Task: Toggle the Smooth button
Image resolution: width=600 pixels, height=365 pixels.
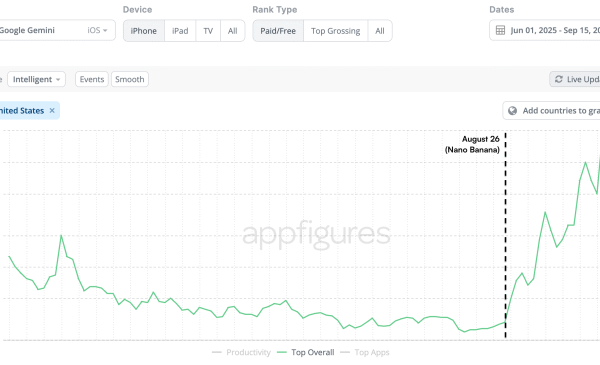Action: [130, 79]
